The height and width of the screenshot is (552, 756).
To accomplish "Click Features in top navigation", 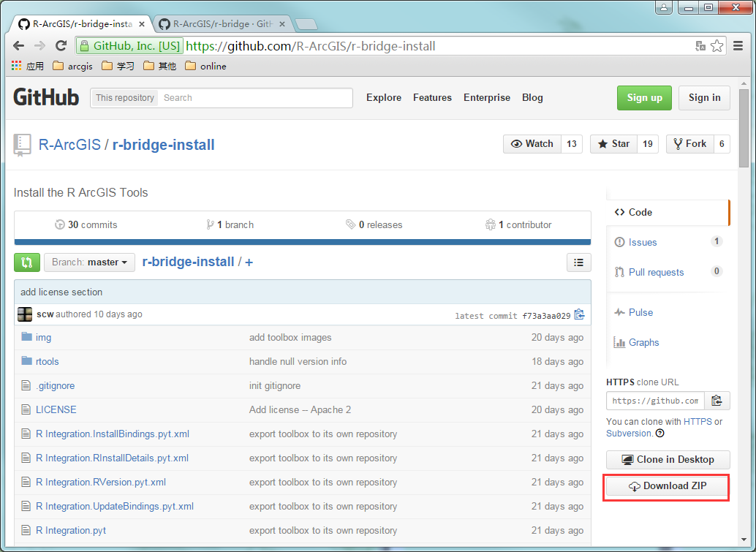I will pos(433,97).
